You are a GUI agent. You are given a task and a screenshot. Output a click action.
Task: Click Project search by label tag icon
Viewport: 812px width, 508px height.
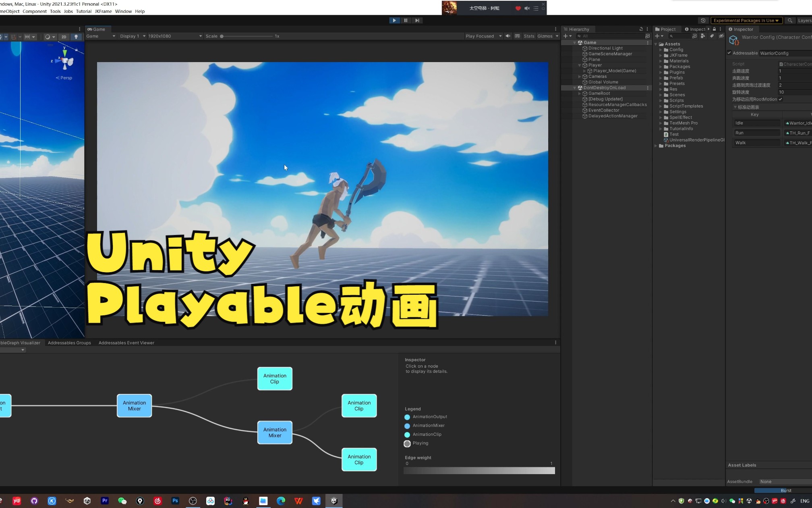pos(712,36)
